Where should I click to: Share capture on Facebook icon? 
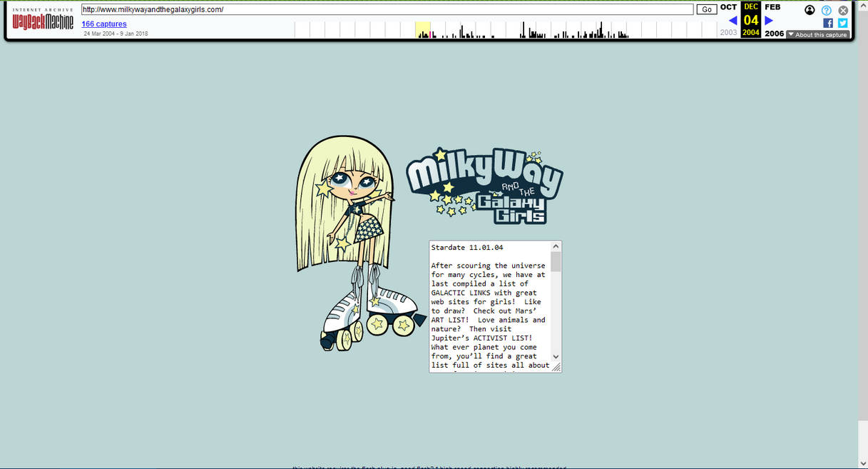[x=828, y=23]
